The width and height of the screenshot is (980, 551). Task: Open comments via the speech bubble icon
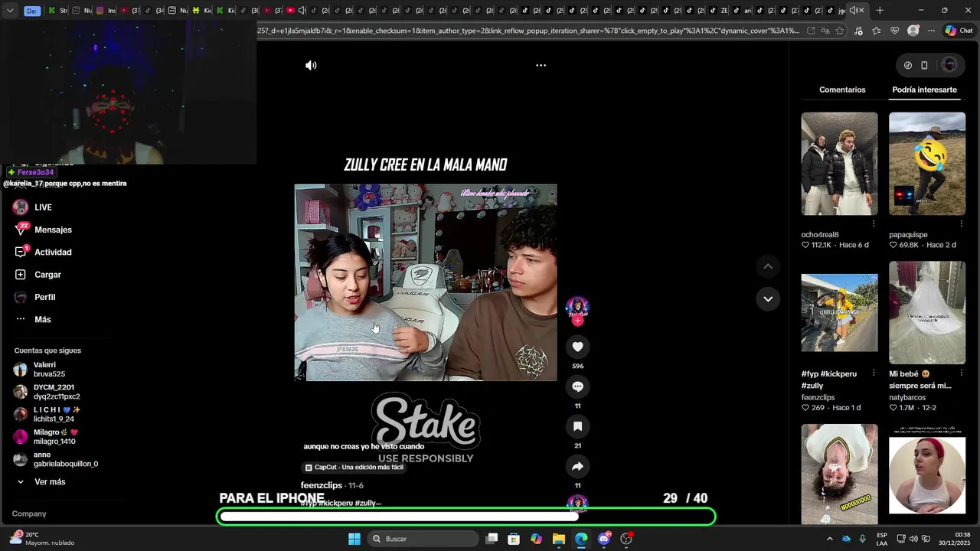tap(577, 386)
